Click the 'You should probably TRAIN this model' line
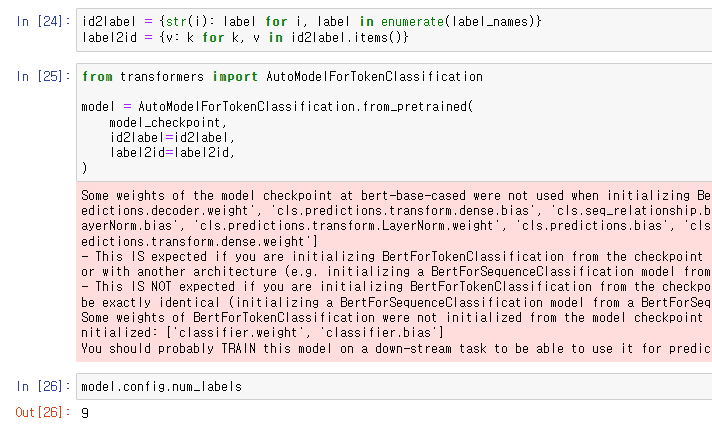 pos(396,349)
